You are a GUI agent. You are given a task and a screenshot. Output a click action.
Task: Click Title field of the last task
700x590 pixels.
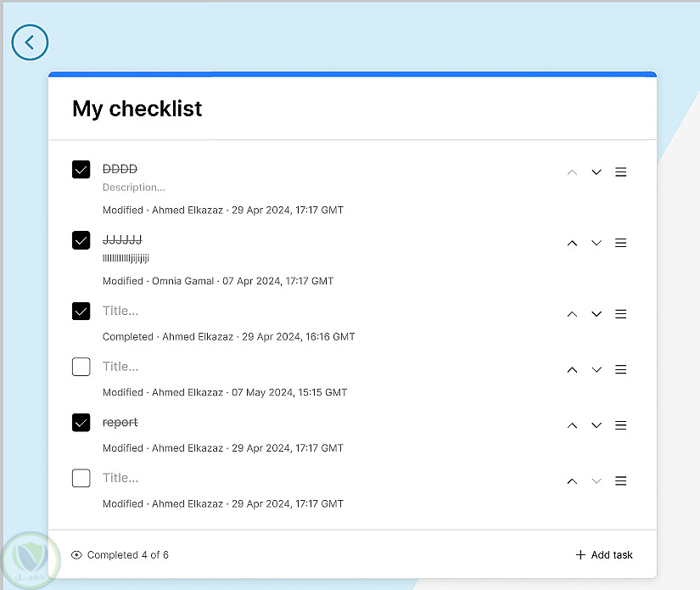pyautogui.click(x=120, y=478)
